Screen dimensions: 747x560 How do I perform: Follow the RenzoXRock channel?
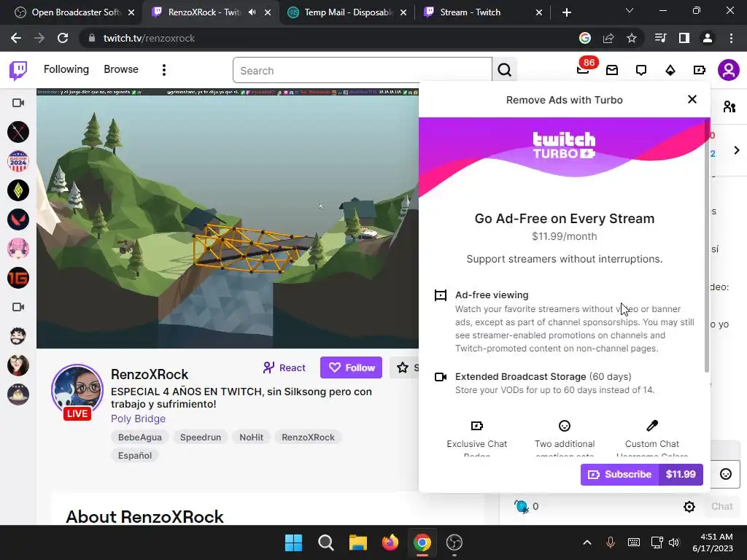pos(351,367)
